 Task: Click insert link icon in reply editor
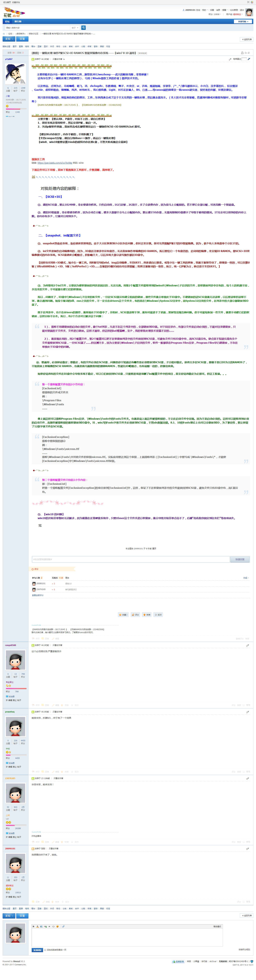point(45,926)
